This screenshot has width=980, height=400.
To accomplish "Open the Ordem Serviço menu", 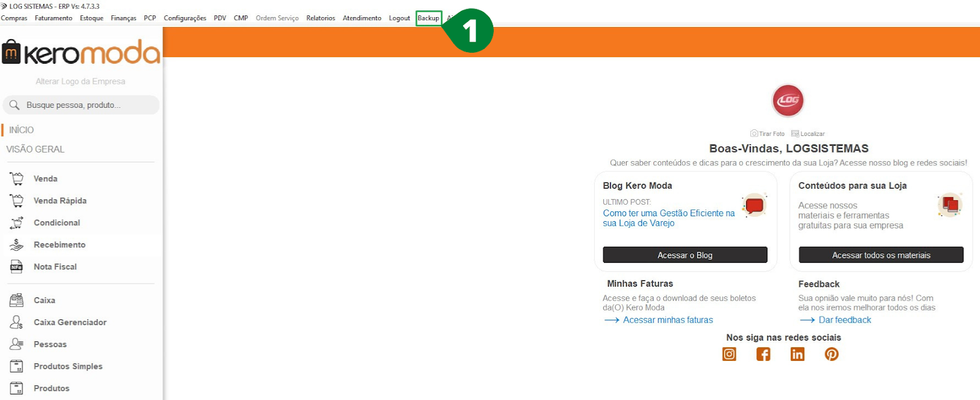I will point(277,18).
